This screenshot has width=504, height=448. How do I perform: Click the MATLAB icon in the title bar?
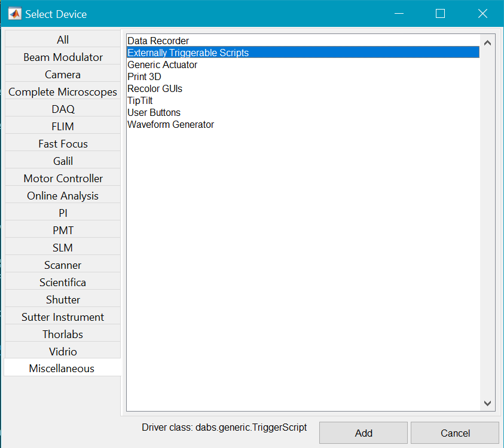coord(14,14)
